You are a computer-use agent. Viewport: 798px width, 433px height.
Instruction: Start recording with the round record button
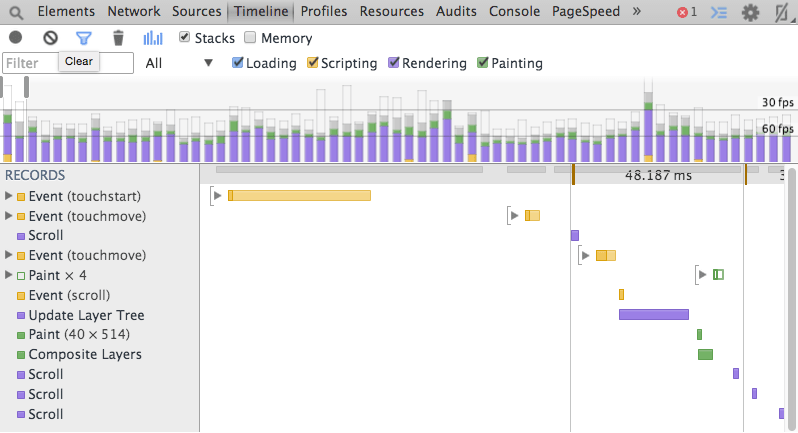[16, 38]
